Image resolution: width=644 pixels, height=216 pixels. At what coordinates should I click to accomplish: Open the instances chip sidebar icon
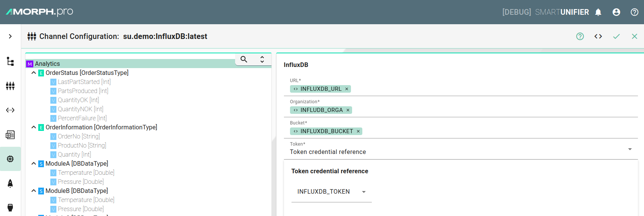pos(10,159)
